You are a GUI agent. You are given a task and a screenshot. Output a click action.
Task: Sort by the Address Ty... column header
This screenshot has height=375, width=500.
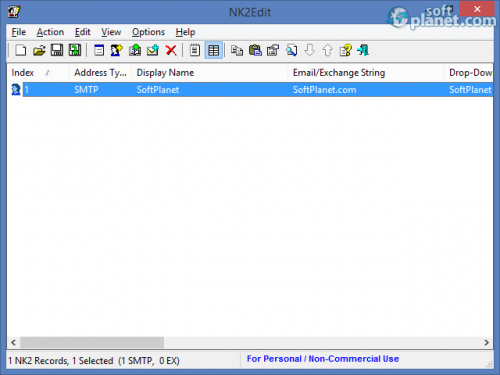(100, 73)
